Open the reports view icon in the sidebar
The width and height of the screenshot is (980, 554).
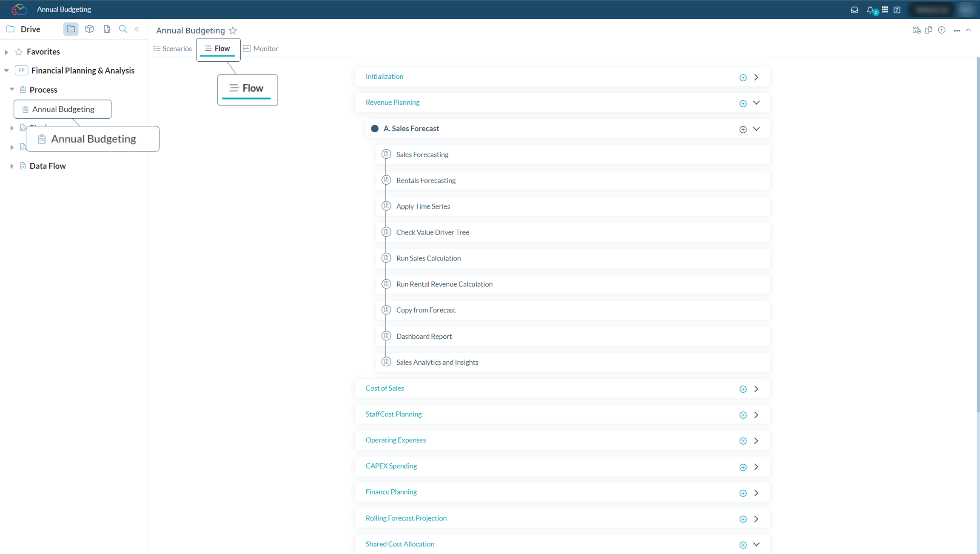(107, 29)
